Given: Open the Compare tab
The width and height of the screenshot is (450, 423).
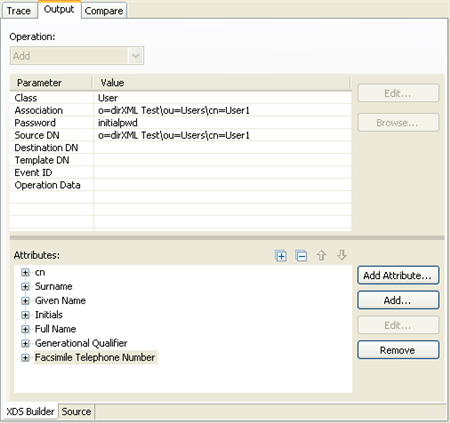Looking at the screenshot, I should click(104, 11).
